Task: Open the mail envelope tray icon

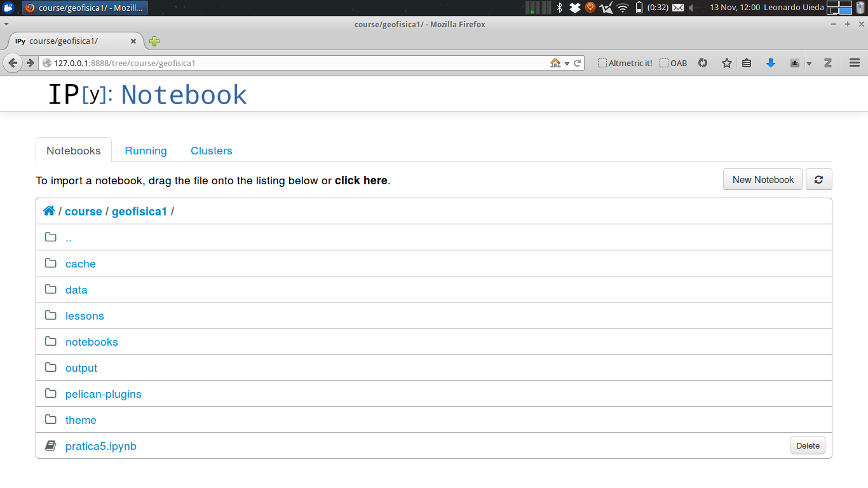Action: 678,8
